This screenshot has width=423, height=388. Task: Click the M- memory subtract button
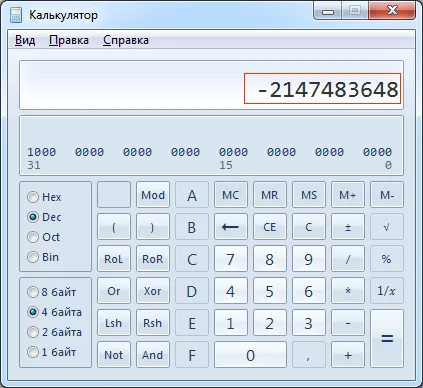click(387, 195)
